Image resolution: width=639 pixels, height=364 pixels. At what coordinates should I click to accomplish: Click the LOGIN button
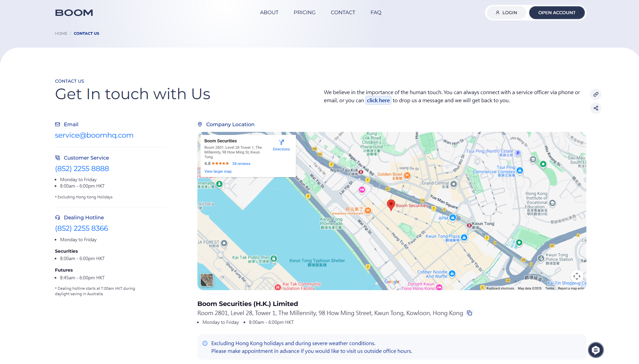point(506,13)
